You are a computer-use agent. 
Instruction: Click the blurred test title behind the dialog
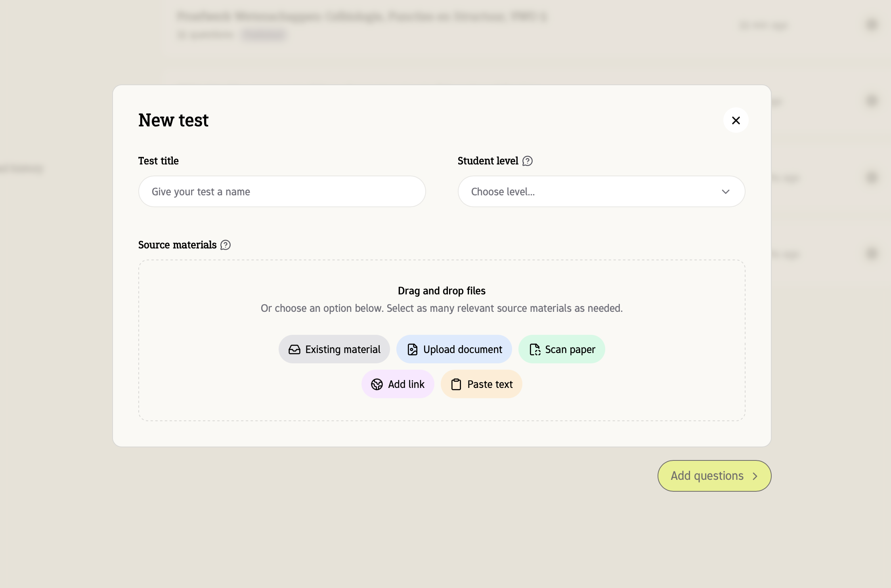pos(361,16)
